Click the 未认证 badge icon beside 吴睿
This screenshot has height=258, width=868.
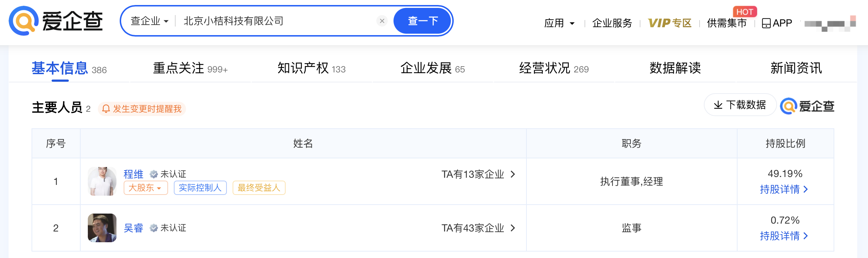154,228
